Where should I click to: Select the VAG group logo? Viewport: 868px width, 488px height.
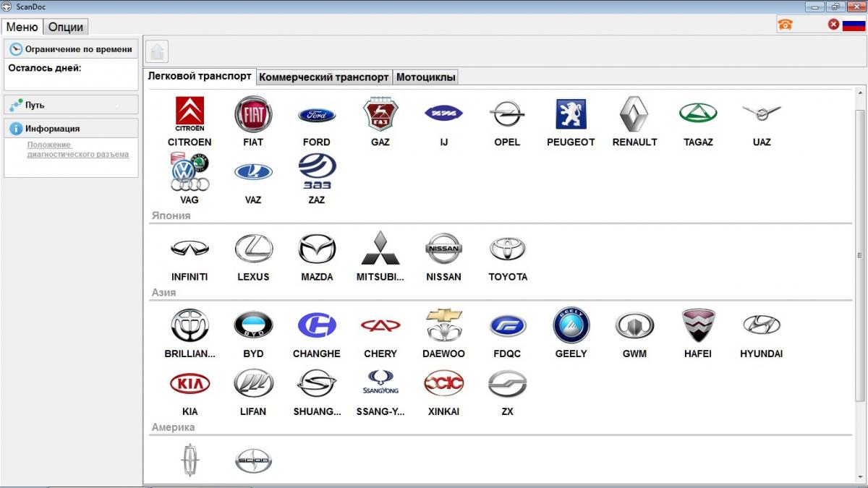(190, 172)
